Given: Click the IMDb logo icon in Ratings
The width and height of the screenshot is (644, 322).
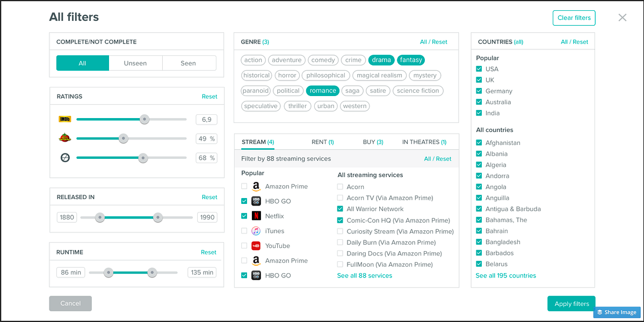Looking at the screenshot, I should [x=65, y=119].
